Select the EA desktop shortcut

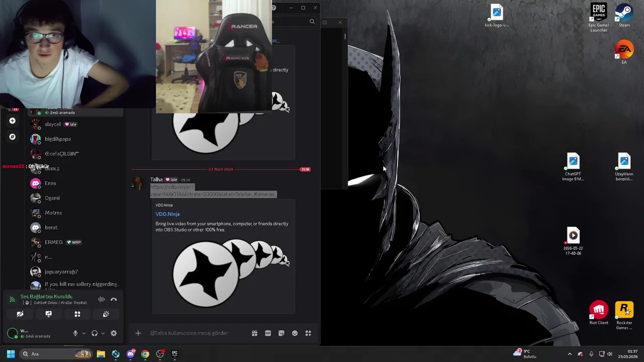coord(624,53)
